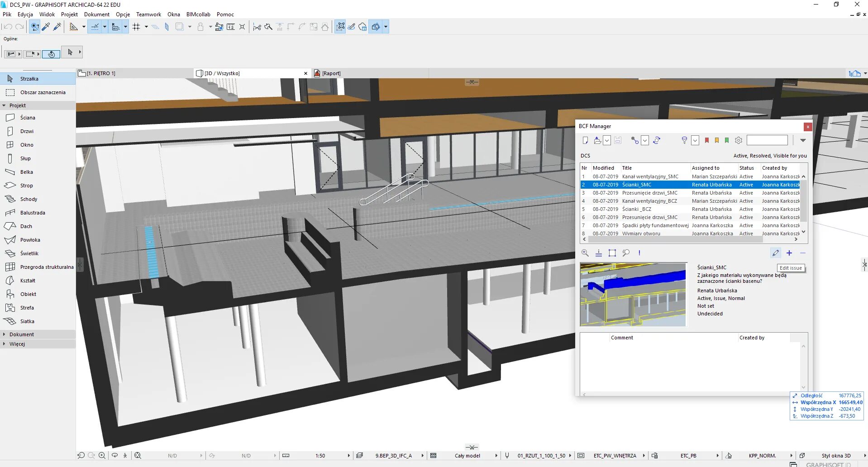Toggle the green flag filter
The width and height of the screenshot is (868, 467).
(x=727, y=140)
